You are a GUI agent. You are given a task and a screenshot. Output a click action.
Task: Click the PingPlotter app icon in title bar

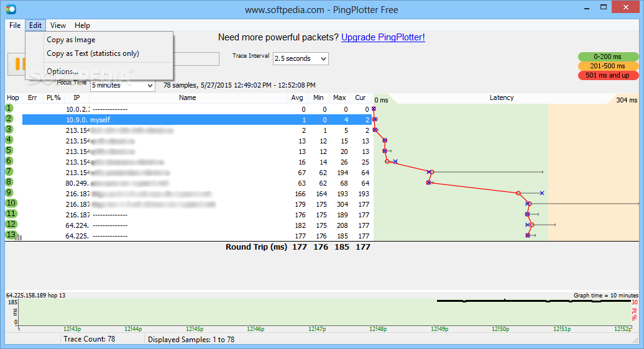point(11,9)
